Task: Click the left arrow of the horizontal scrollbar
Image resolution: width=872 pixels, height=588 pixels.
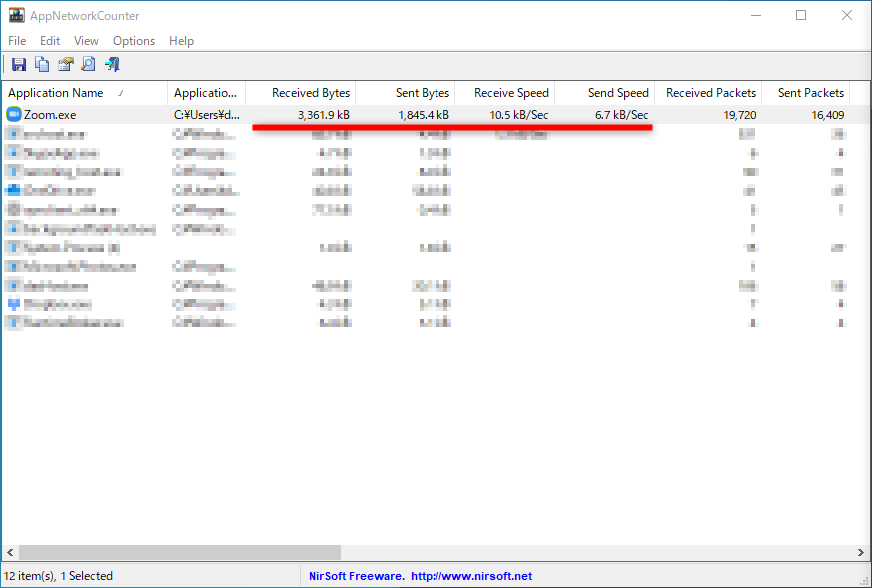Action: click(9, 552)
